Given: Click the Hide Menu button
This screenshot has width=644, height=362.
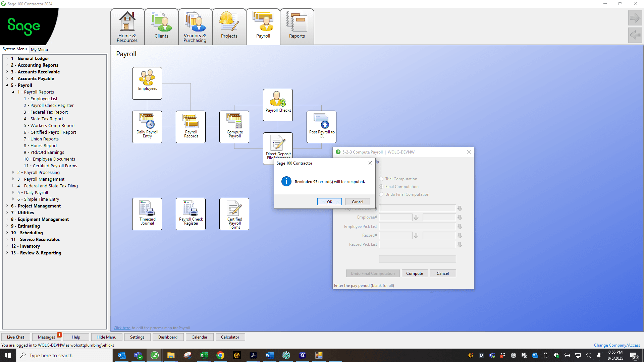Looking at the screenshot, I should click(x=106, y=337).
